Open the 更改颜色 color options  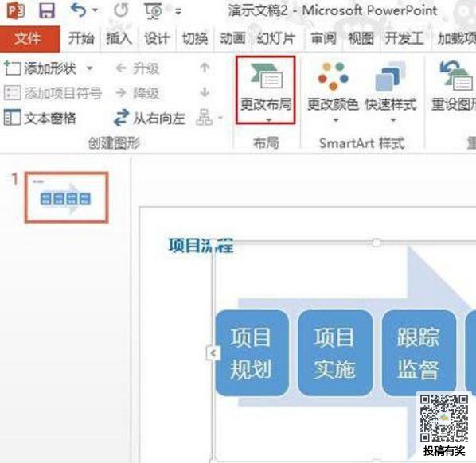[x=333, y=92]
